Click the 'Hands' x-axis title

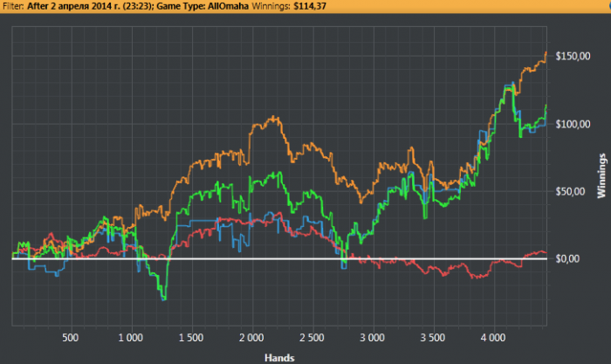click(x=279, y=358)
